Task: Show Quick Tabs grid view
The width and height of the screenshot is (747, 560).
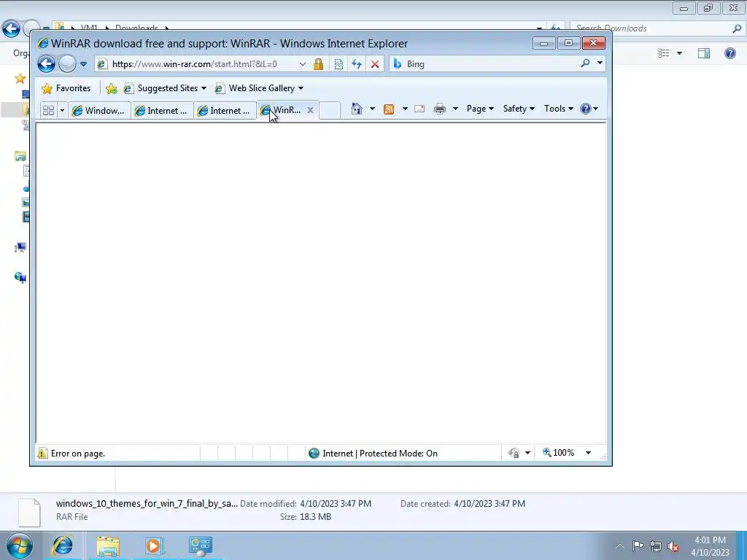Action: (48, 111)
